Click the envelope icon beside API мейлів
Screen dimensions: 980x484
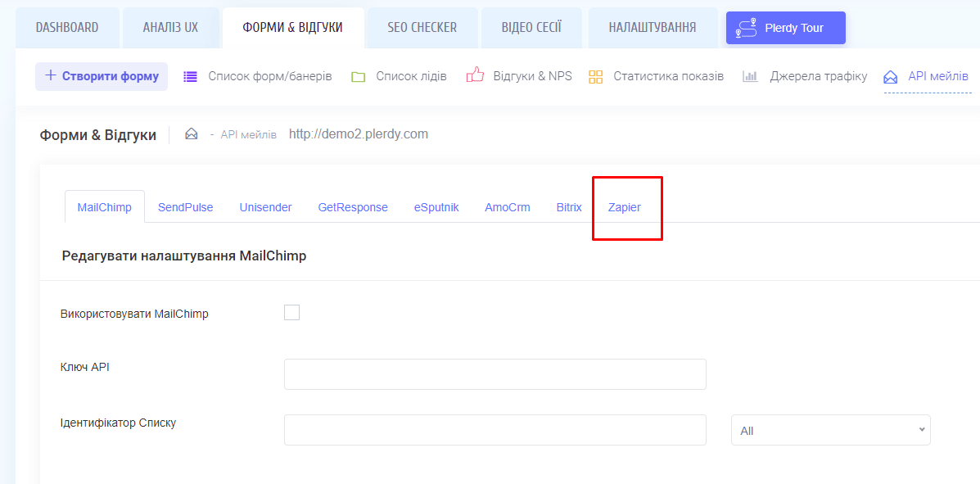pos(891,77)
